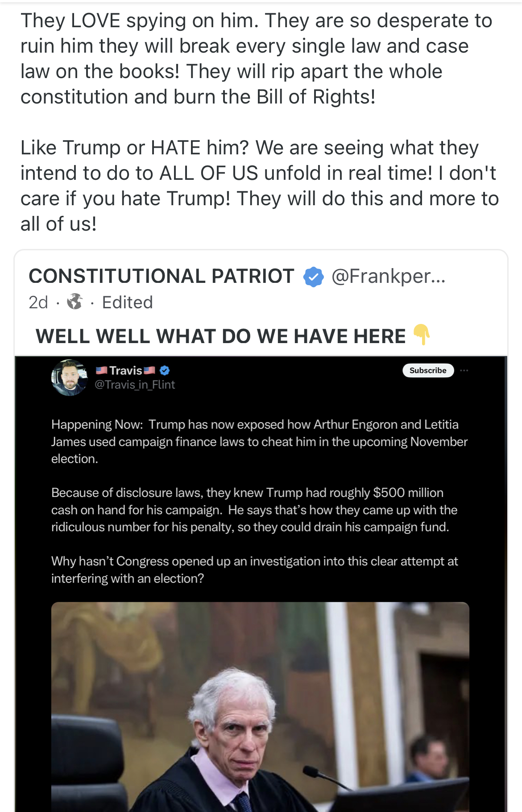522x812 pixels.
Task: Click the globe audience icon in the quoted post
Action: pyautogui.click(x=75, y=302)
